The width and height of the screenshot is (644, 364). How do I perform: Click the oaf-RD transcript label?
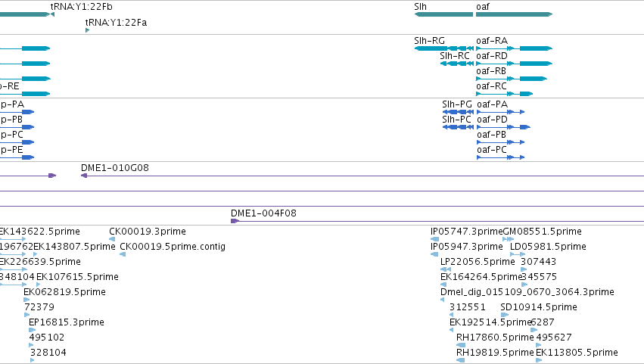click(492, 56)
